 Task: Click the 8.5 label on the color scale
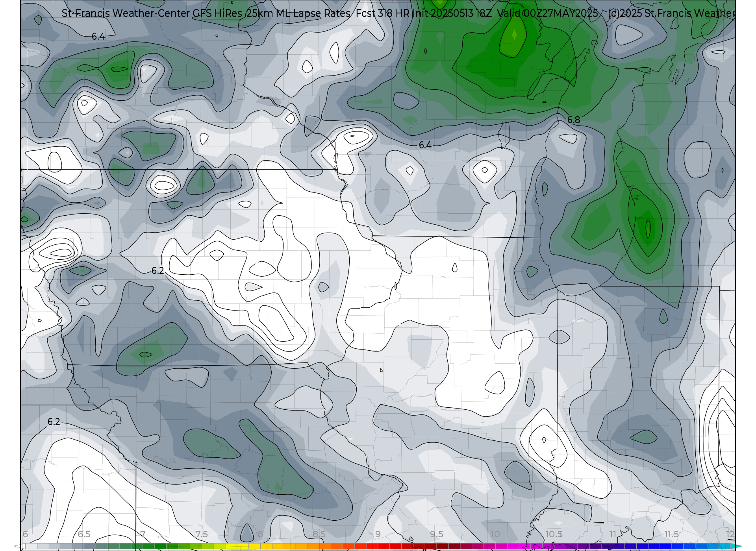coord(319,534)
